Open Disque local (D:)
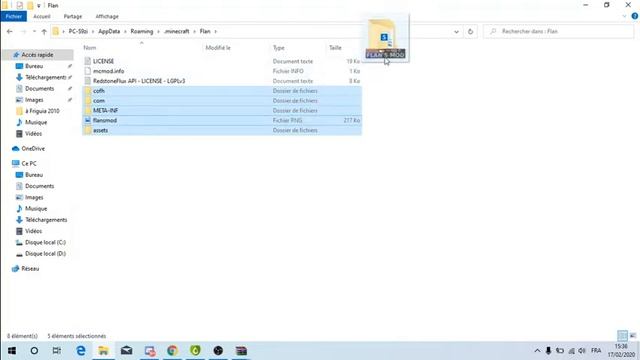This screenshot has width=640, height=360. pos(45,253)
